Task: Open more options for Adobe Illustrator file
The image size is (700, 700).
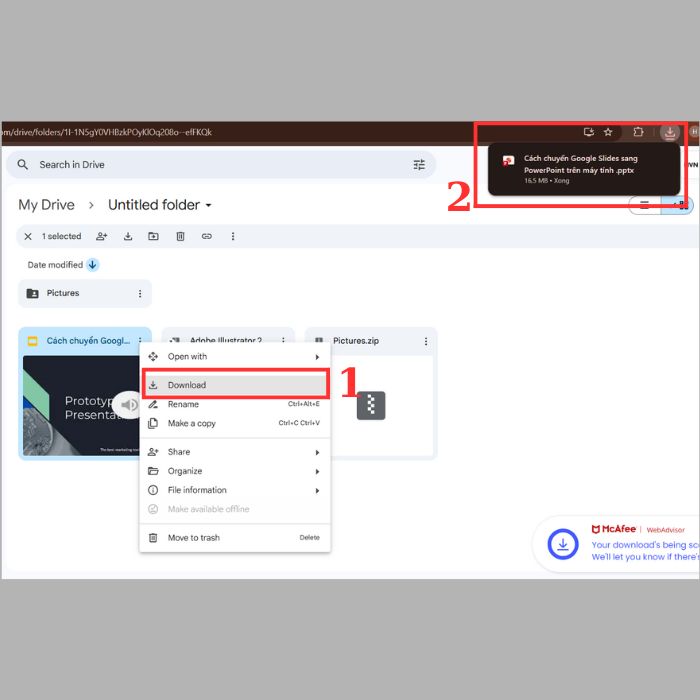Action: pos(283,340)
